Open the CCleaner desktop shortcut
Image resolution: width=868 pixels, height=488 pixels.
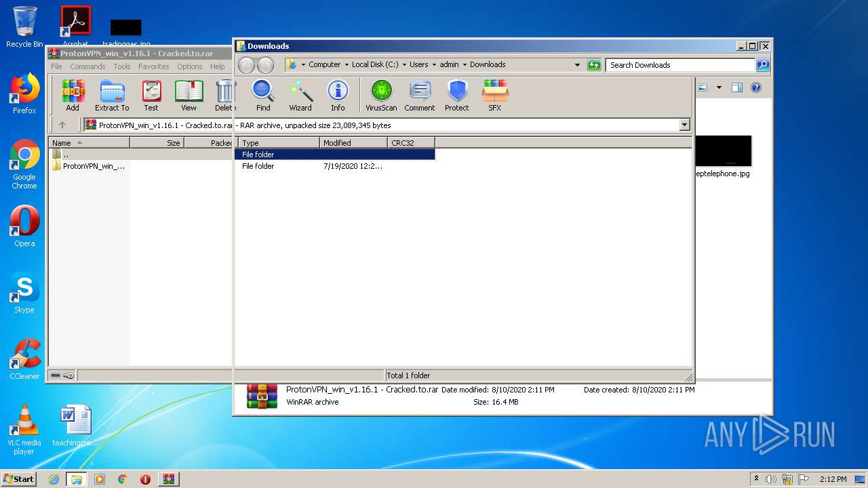click(24, 360)
